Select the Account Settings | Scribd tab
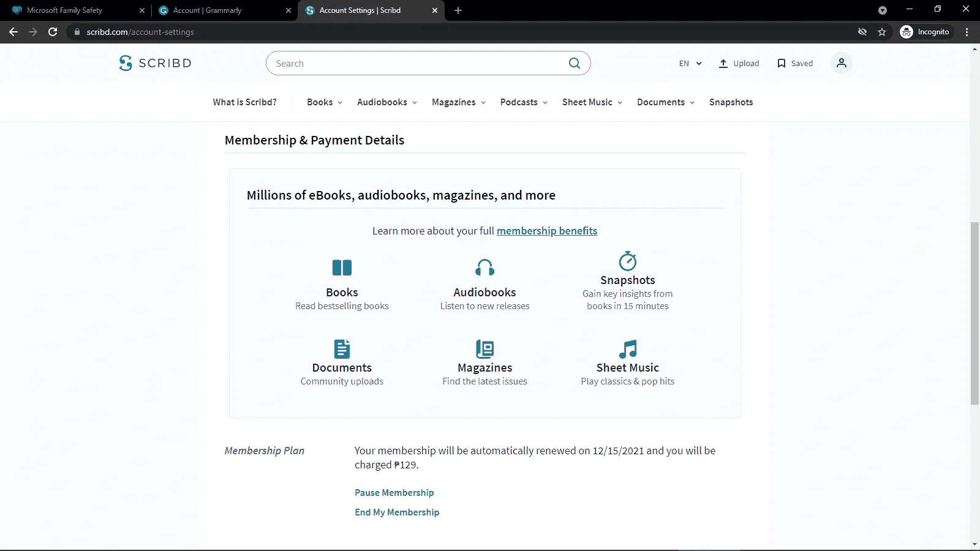Viewport: 980px width, 551px height. tap(371, 10)
